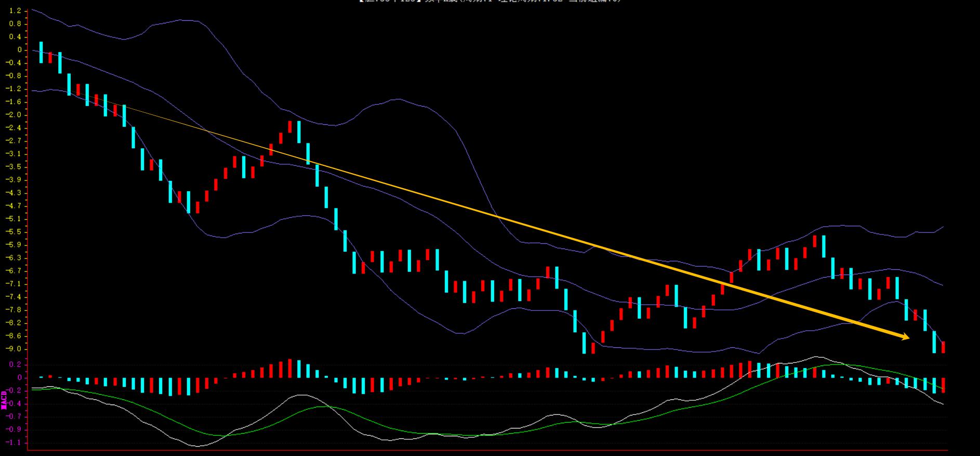This screenshot has height=456, width=980.
Task: Click right end of middle Bollinger band
Action: coord(943,285)
